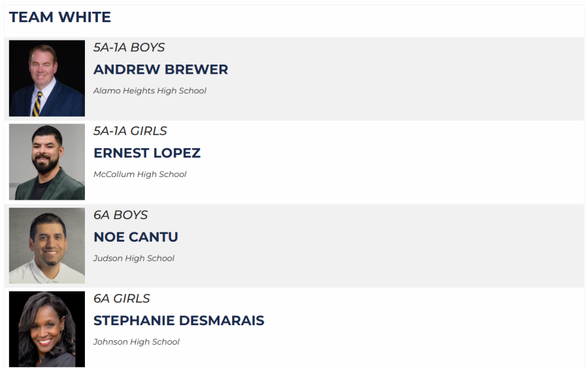
Task: Click the TEAM WHITE heading
Action: point(60,17)
